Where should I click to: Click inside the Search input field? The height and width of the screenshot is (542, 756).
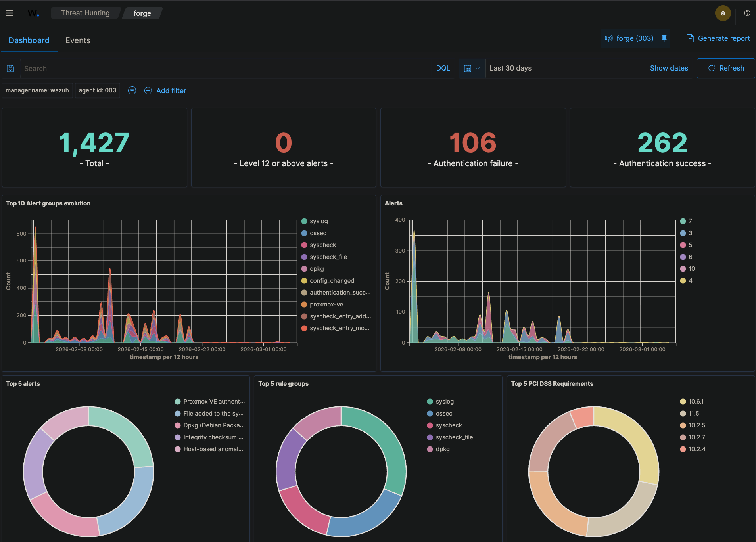(x=119, y=68)
